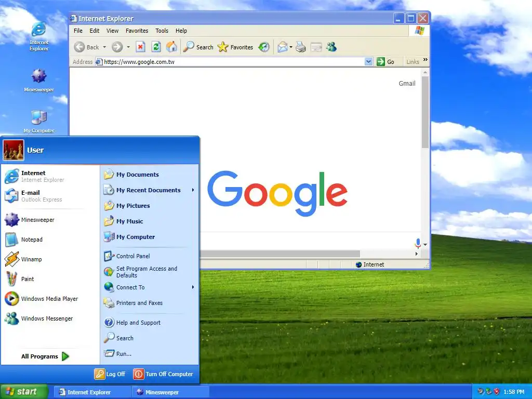This screenshot has height=399, width=532.
Task: Click the Log Off button
Action: pyautogui.click(x=110, y=374)
